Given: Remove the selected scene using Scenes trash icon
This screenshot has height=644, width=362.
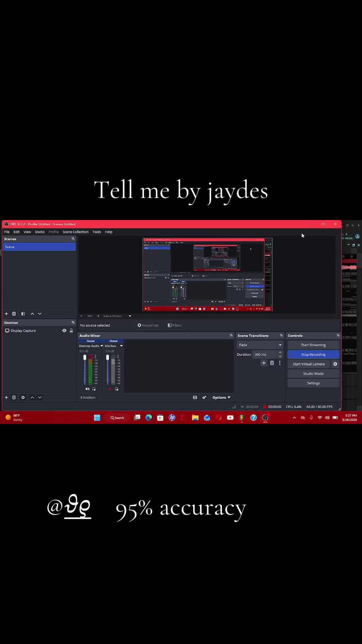Looking at the screenshot, I should (14, 314).
